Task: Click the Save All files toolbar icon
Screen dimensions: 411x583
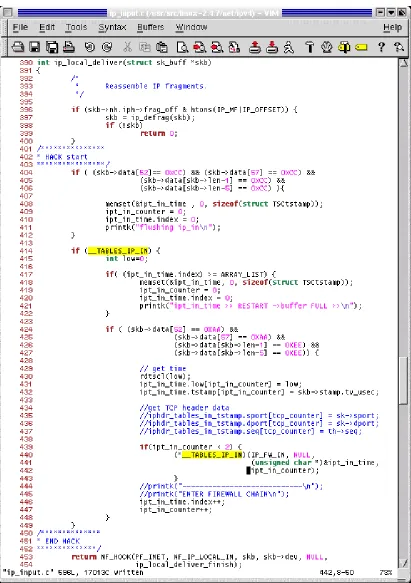Action: pos(52,47)
